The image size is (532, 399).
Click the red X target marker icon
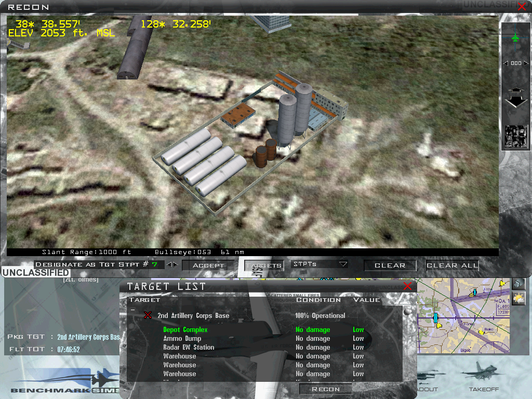[148, 315]
